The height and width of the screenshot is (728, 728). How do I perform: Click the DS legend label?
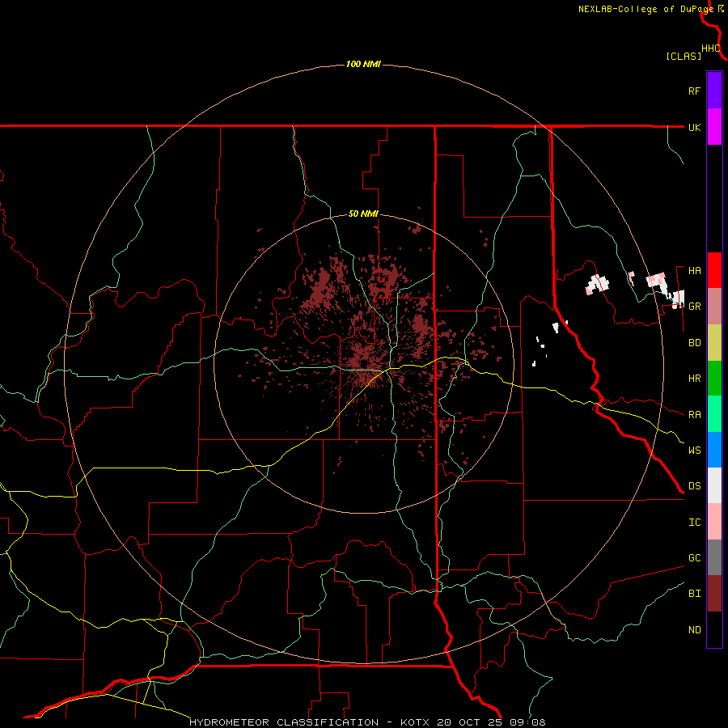694,485
